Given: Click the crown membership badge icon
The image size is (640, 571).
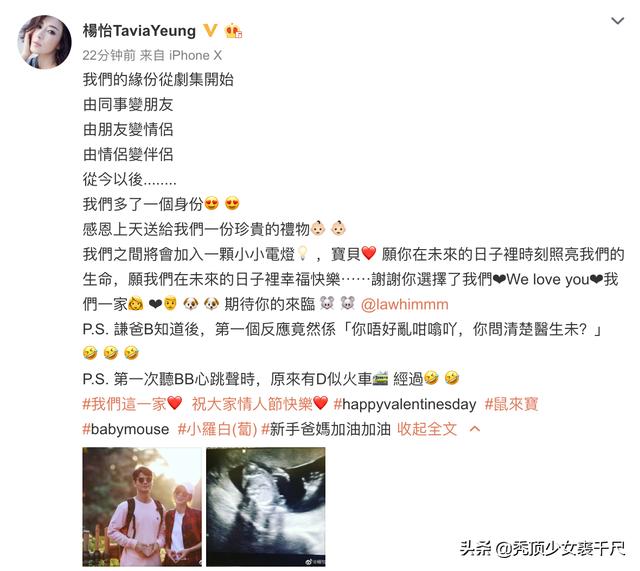Looking at the screenshot, I should pos(233,31).
